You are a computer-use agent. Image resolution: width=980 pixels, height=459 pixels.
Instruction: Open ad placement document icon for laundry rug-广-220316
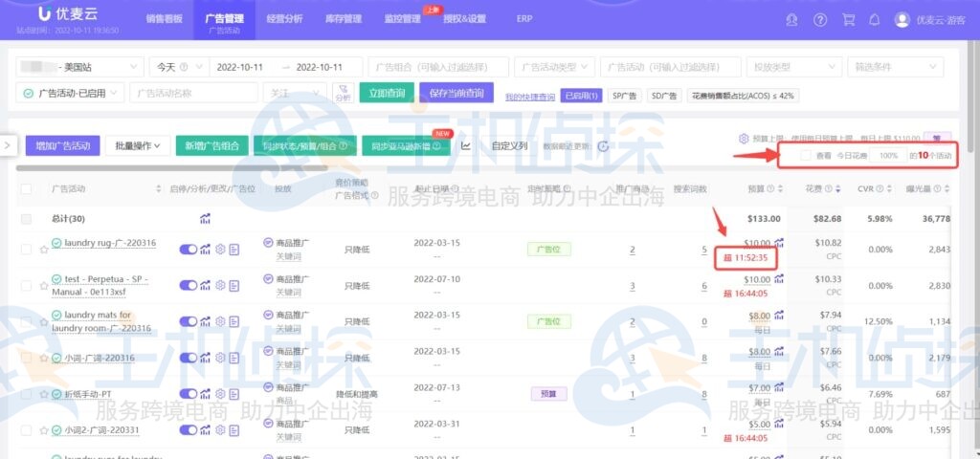pos(234,250)
